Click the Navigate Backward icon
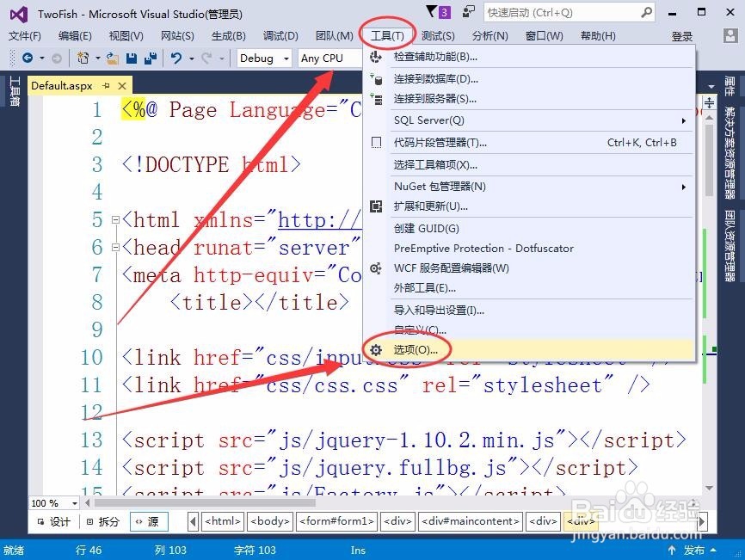The width and height of the screenshot is (745, 560). [x=28, y=58]
